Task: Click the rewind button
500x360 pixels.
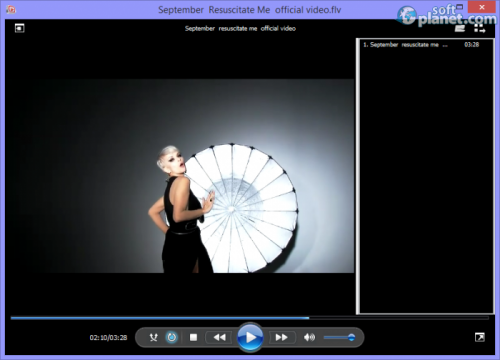Action: coord(219,338)
